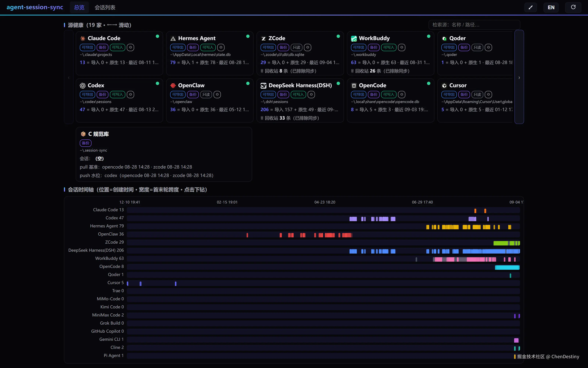Click the gray WorkBuddy marker in timeline
The image size is (588, 368).
(x=416, y=259)
